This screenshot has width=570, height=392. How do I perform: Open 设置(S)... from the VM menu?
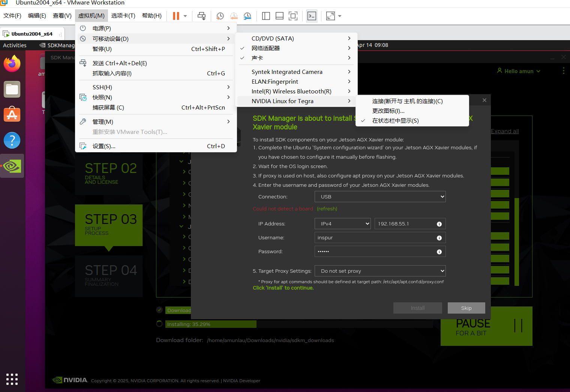[156, 146]
